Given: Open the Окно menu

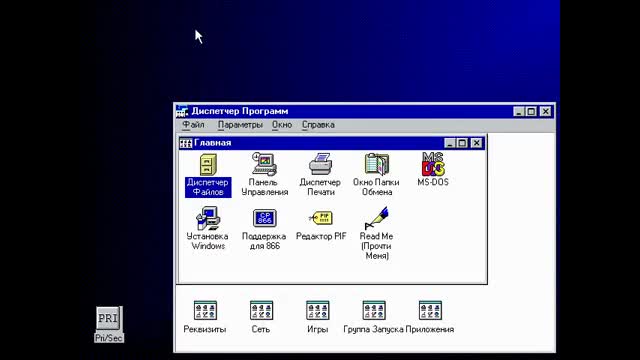Looking at the screenshot, I should pyautogui.click(x=282, y=125).
